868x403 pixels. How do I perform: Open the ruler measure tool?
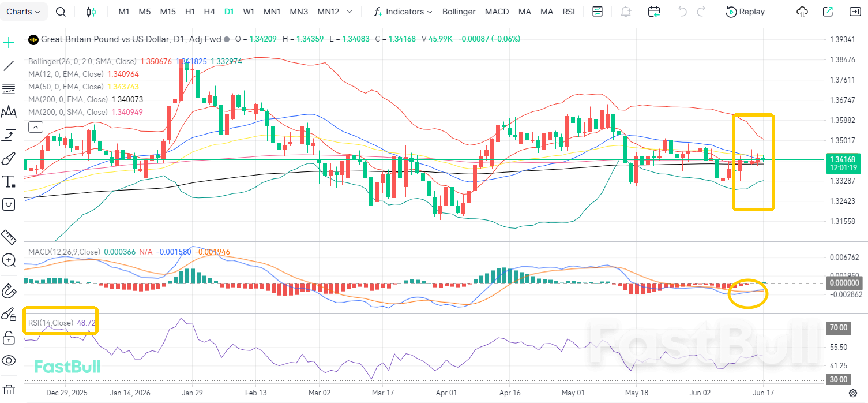pyautogui.click(x=9, y=237)
